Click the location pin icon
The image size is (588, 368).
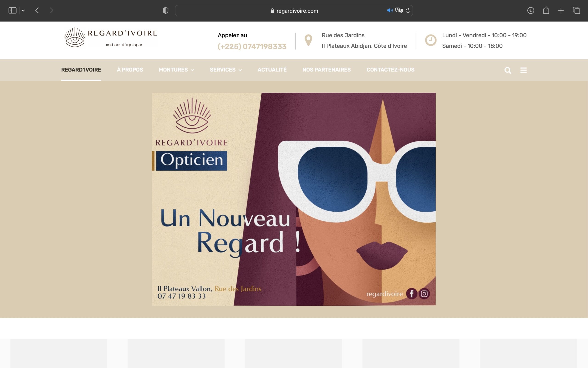[308, 40]
